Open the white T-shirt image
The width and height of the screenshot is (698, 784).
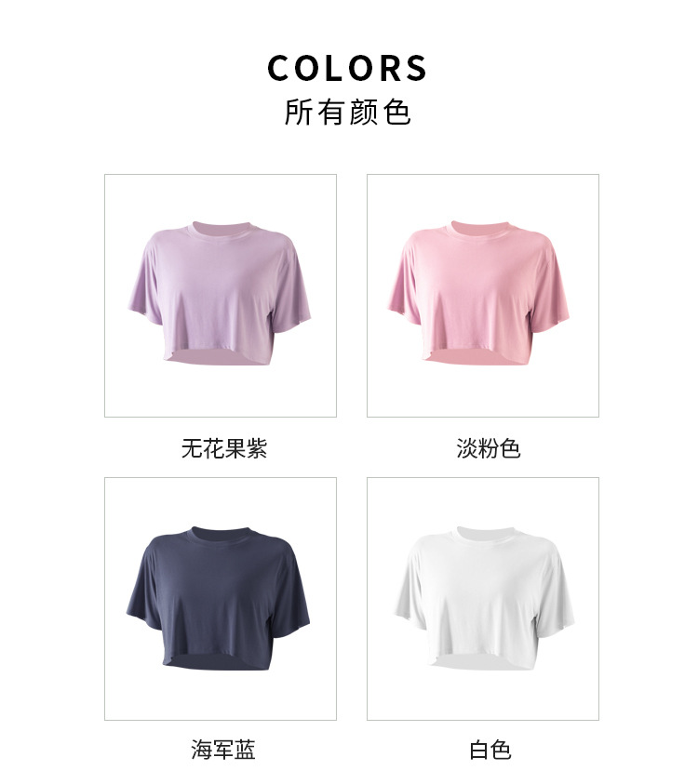click(483, 599)
